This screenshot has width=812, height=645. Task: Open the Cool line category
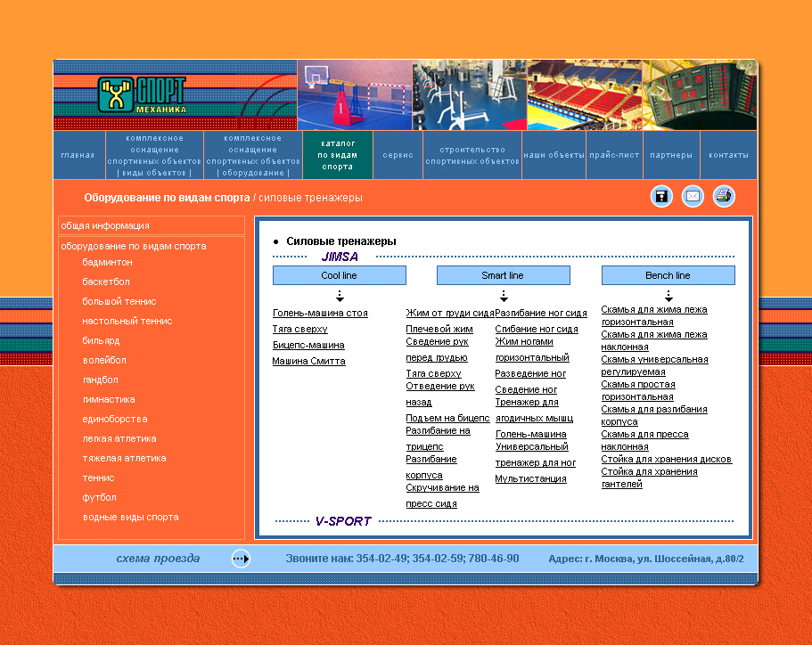(339, 275)
